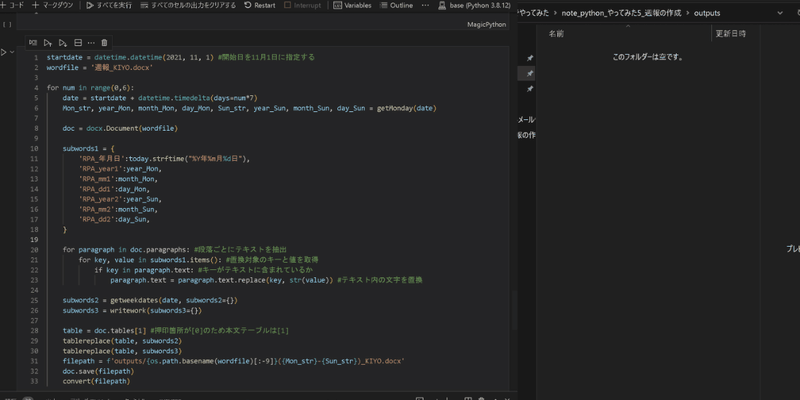Click tablereplace(table, subwords2) line
This screenshot has height=400, width=800.
(x=122, y=341)
